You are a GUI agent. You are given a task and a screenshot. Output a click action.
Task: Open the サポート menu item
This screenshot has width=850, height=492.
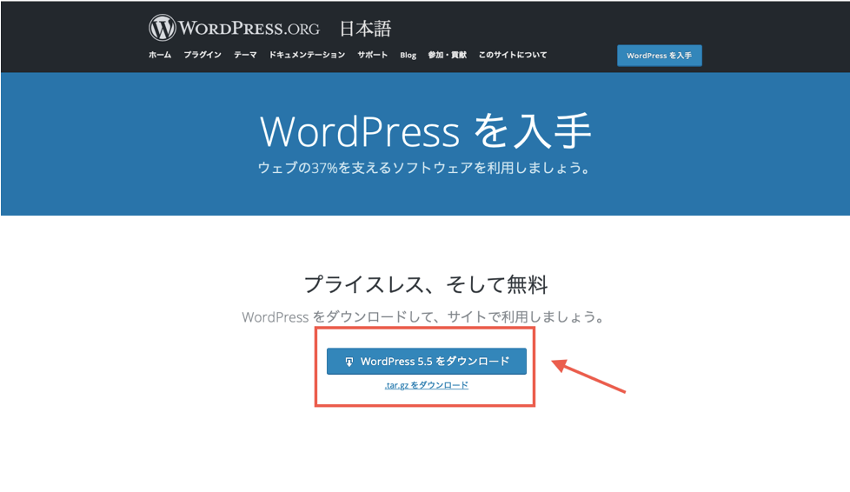coord(372,55)
